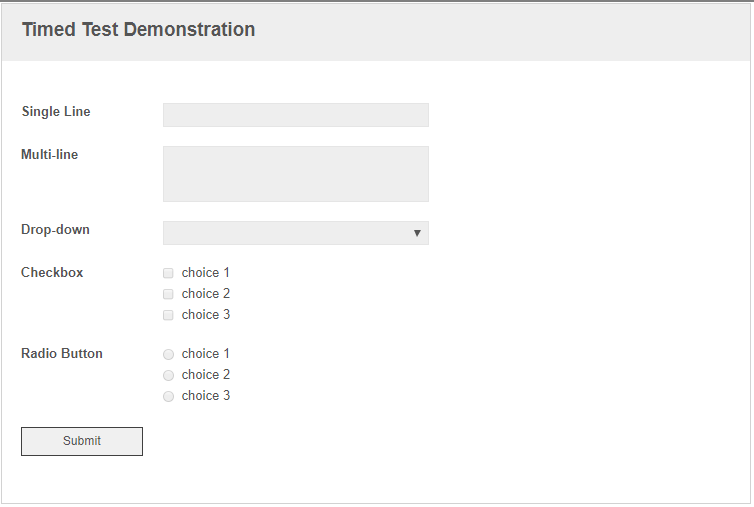Submit the form
The width and height of the screenshot is (754, 507).
pos(82,441)
